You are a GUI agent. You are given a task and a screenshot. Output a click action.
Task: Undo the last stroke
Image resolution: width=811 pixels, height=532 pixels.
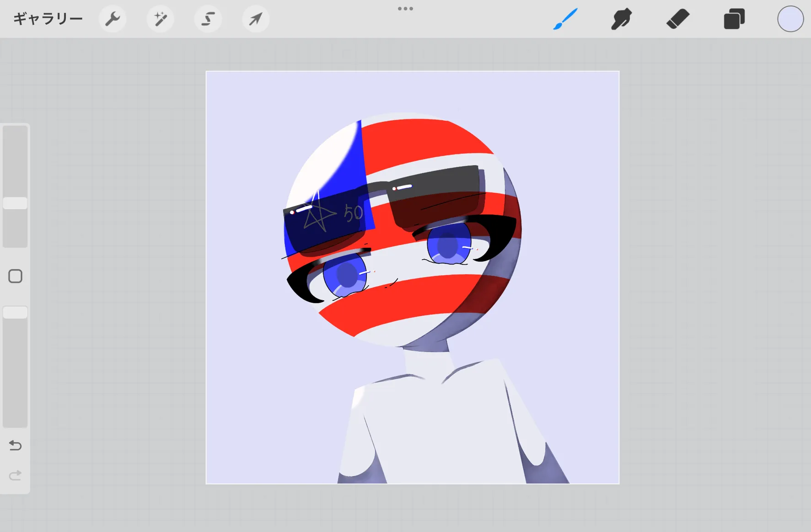click(15, 445)
